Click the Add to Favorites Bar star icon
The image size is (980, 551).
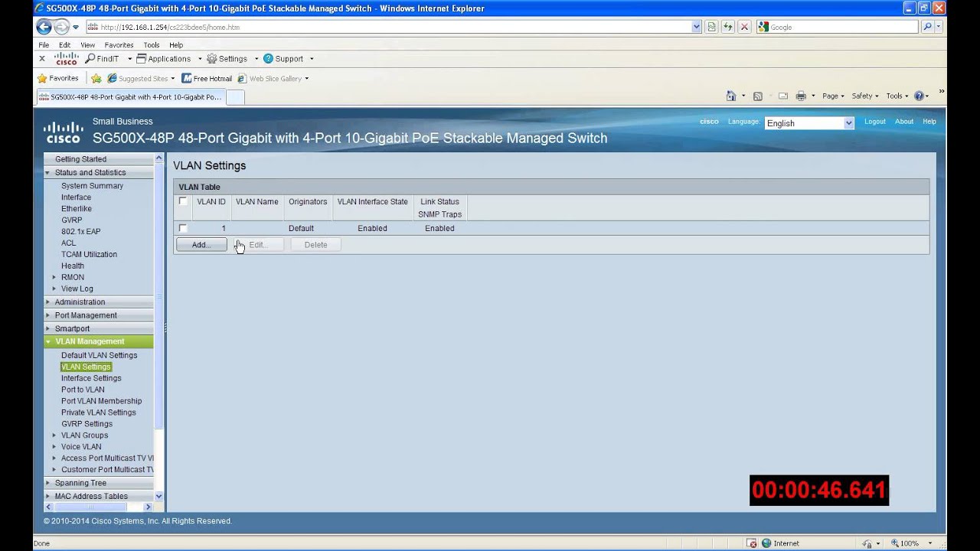96,78
